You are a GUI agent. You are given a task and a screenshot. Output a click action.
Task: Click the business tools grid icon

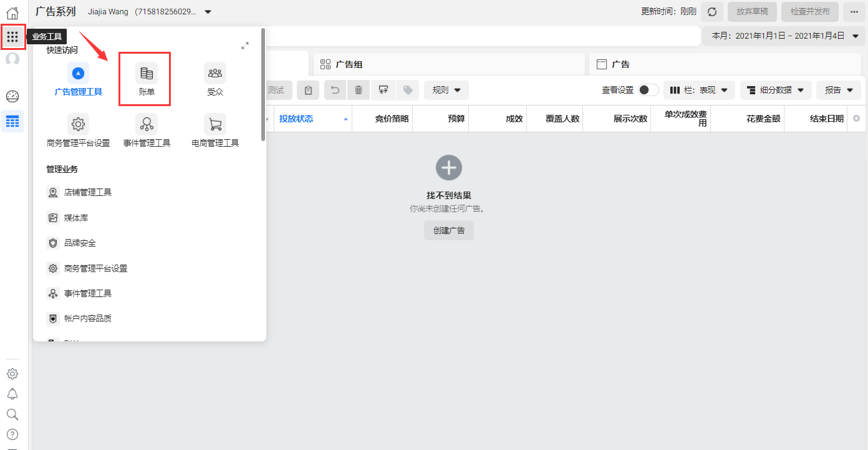pyautogui.click(x=12, y=37)
